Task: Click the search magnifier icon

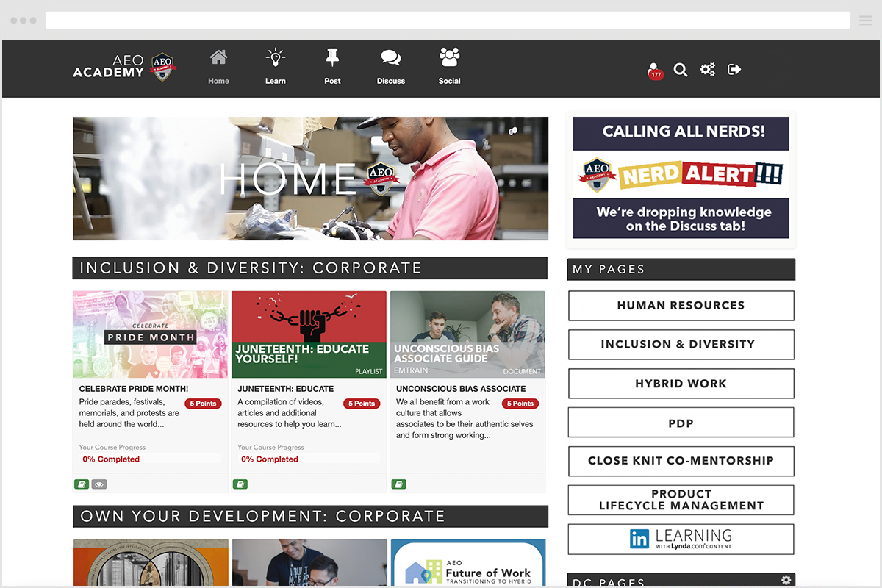Action: (681, 70)
